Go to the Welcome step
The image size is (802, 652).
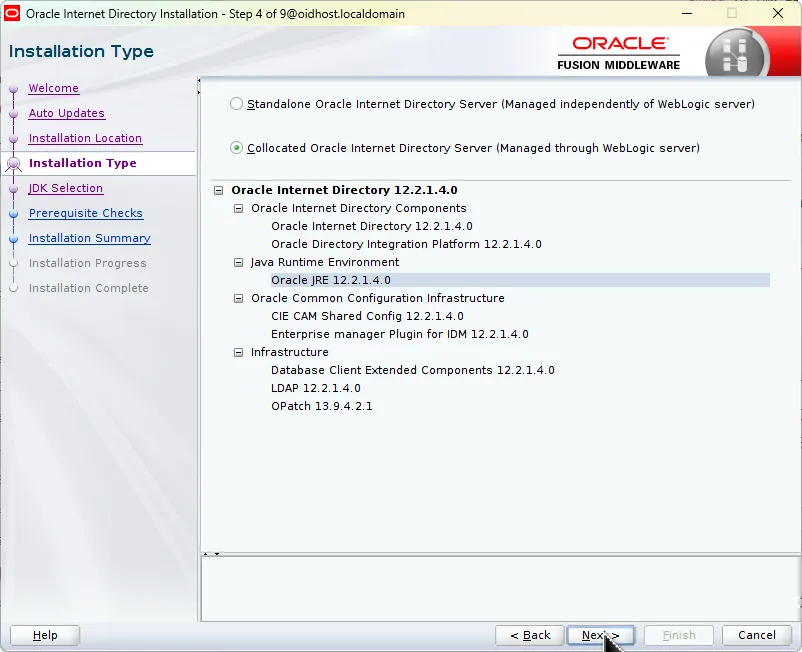point(54,88)
